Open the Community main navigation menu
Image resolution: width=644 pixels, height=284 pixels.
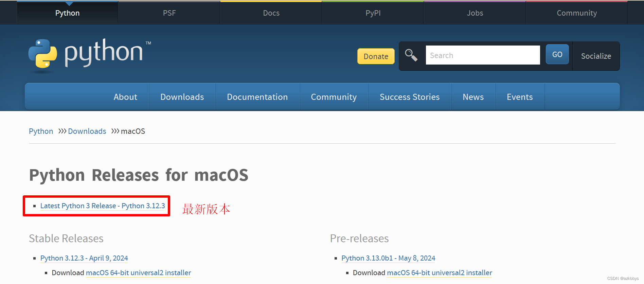pos(334,97)
